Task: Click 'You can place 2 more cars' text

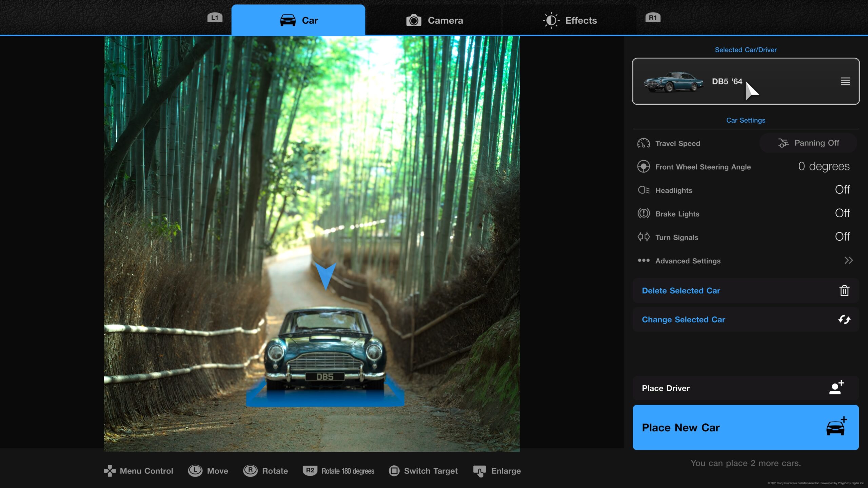Action: tap(746, 463)
